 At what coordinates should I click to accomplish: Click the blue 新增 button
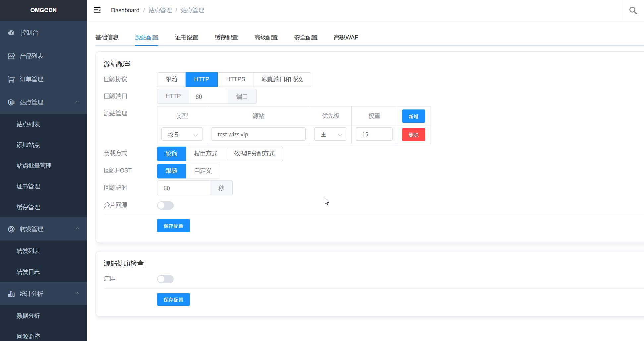click(413, 116)
